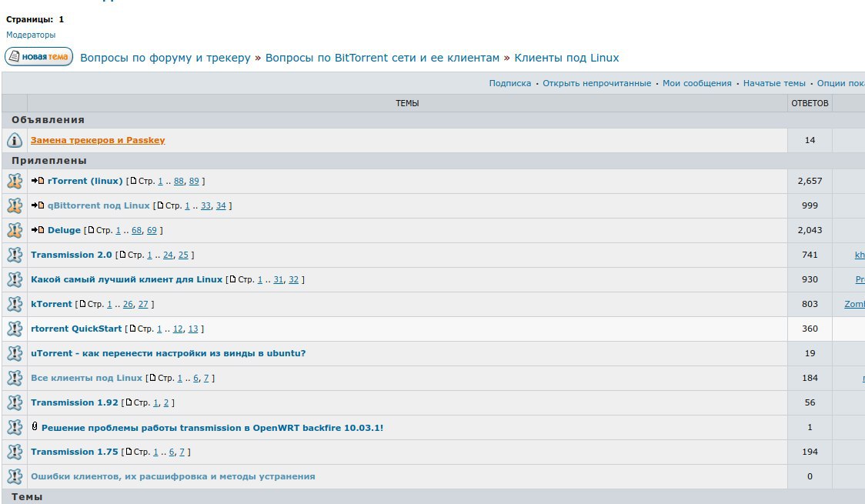Open announcement Замена трекеров и Passkey
The width and height of the screenshot is (865, 504).
click(98, 140)
